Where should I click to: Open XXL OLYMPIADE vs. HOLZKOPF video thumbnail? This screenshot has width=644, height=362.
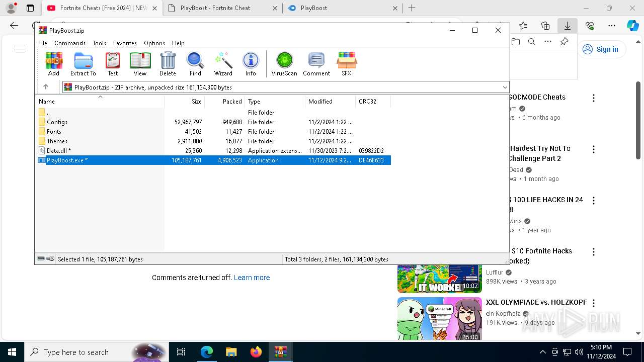tap(440, 320)
